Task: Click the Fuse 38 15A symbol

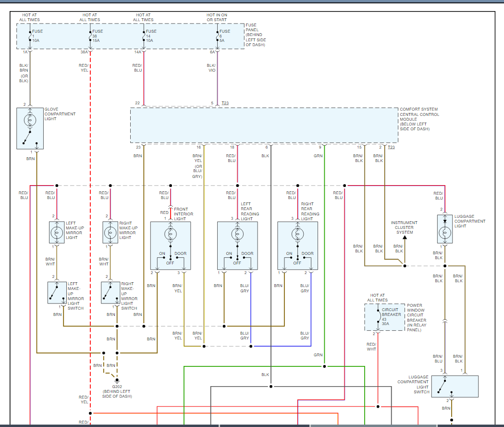Action: pyautogui.click(x=90, y=36)
